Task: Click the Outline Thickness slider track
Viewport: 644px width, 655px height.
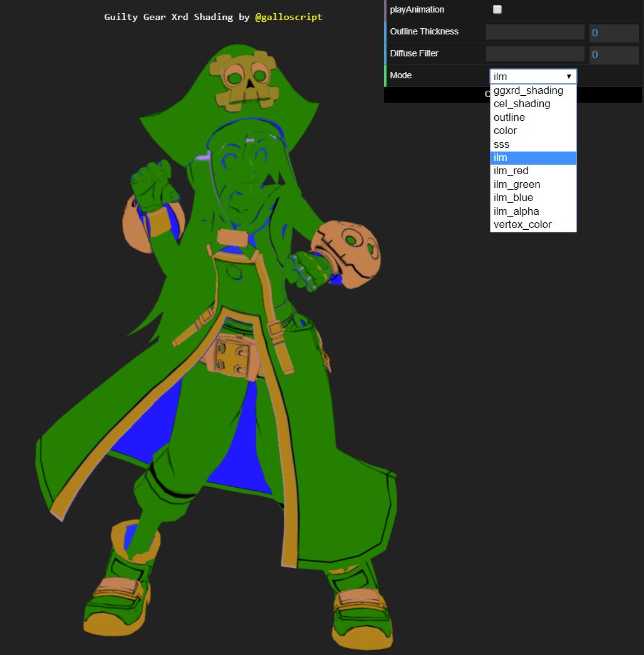Action: pos(535,32)
